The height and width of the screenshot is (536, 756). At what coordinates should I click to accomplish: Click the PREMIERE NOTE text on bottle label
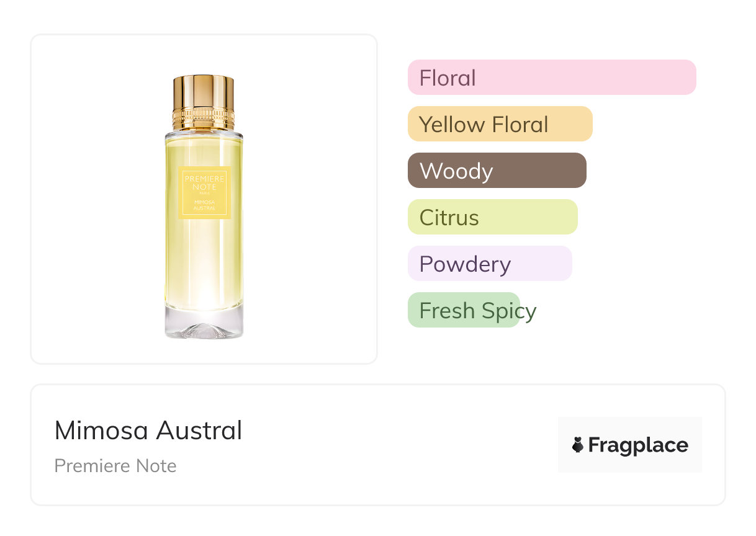click(x=204, y=182)
